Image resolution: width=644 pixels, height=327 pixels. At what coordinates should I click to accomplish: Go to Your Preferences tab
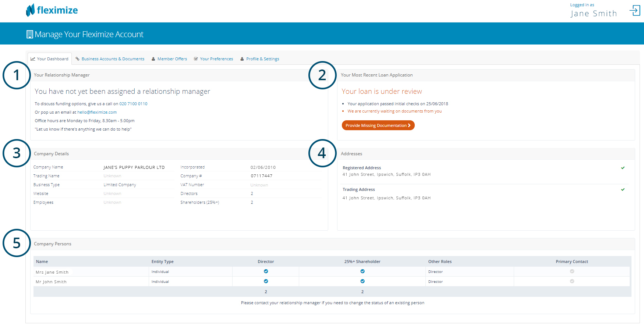(x=213, y=59)
